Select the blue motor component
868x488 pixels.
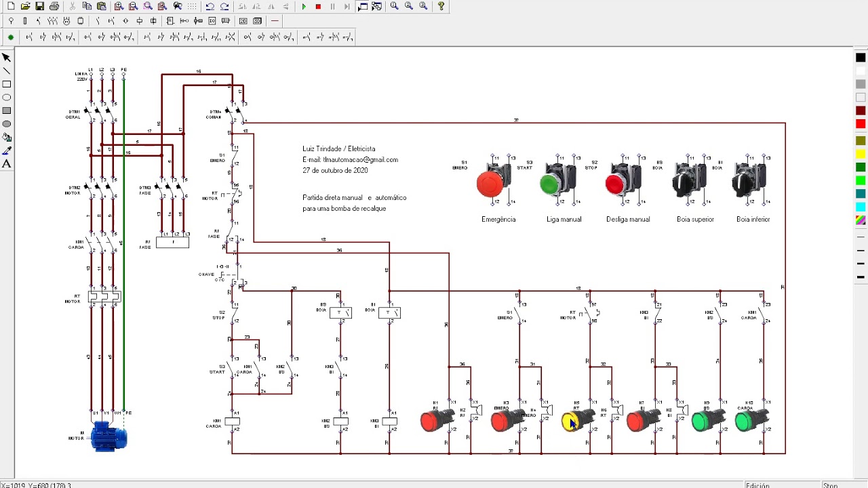click(108, 436)
